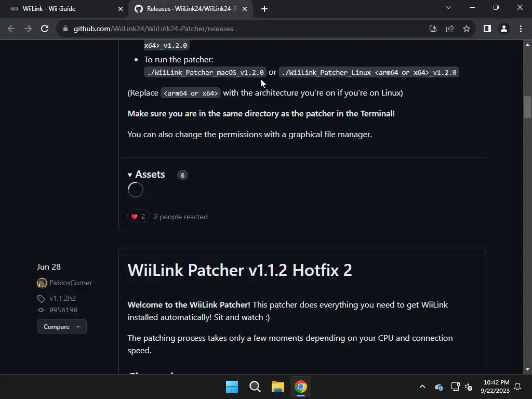Open Windows taskbar search

point(255,387)
